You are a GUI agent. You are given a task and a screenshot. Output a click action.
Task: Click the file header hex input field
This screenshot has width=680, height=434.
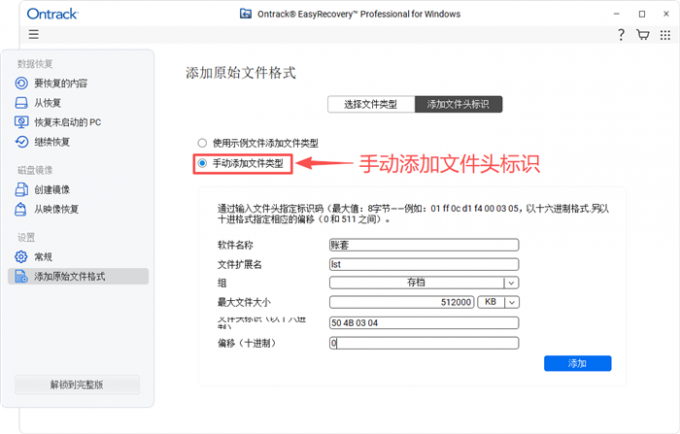pos(424,323)
